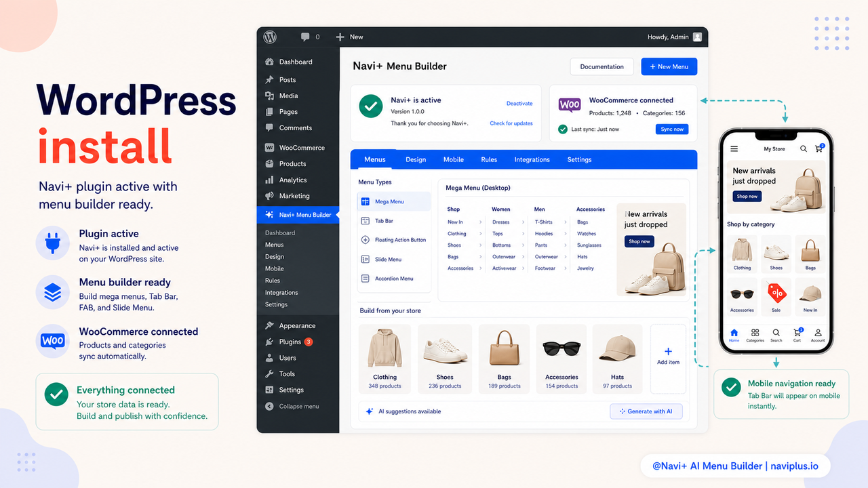The height and width of the screenshot is (488, 868).
Task: Click Shop now in mega menu banner
Action: (639, 241)
